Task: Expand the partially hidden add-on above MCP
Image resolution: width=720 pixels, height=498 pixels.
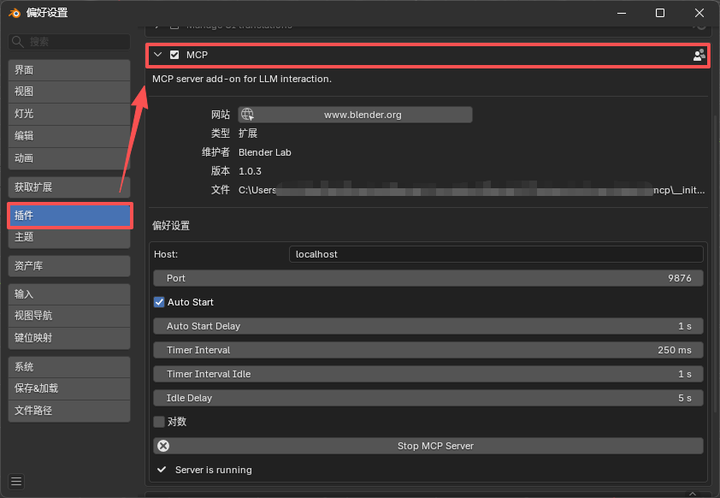Action: 158,25
